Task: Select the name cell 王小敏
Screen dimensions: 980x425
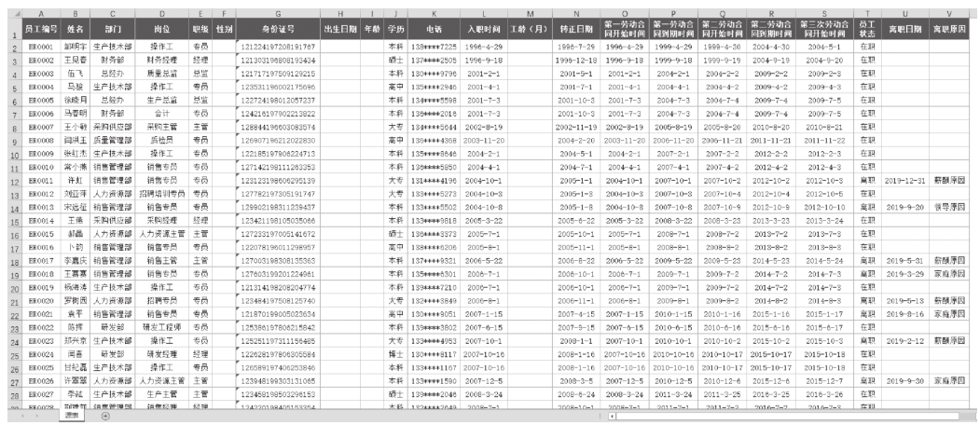Action: pyautogui.click(x=75, y=127)
